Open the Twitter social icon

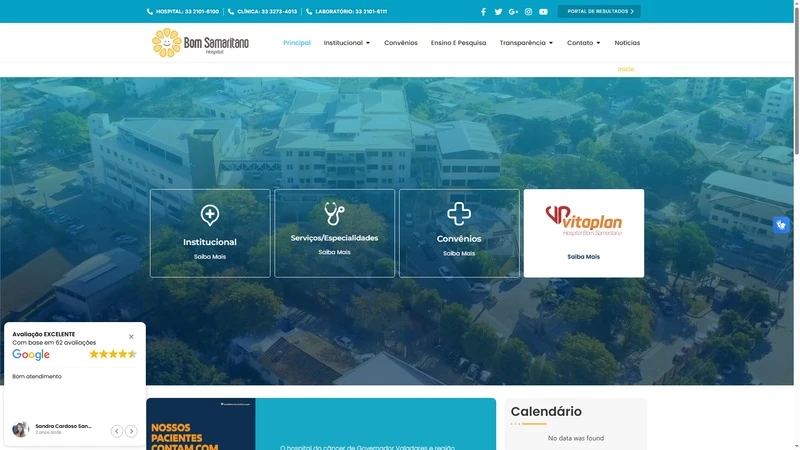[x=498, y=12]
